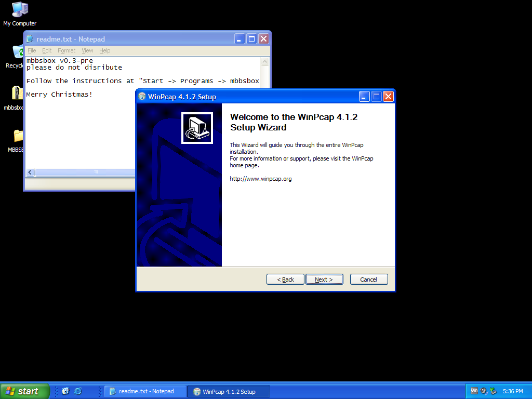Viewport: 532px width, 399px height.
Task: Click the WinPcap Setup title bar icon
Action: (x=142, y=97)
